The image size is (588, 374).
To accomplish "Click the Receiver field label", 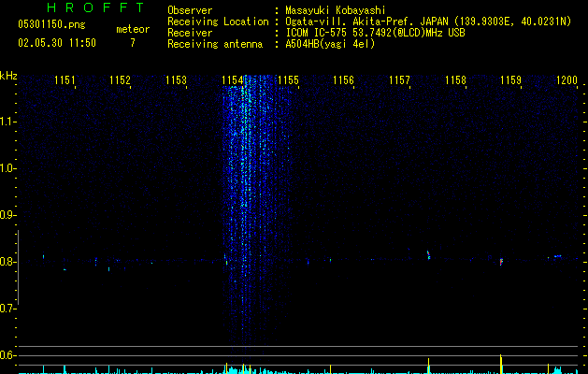I will (190, 33).
